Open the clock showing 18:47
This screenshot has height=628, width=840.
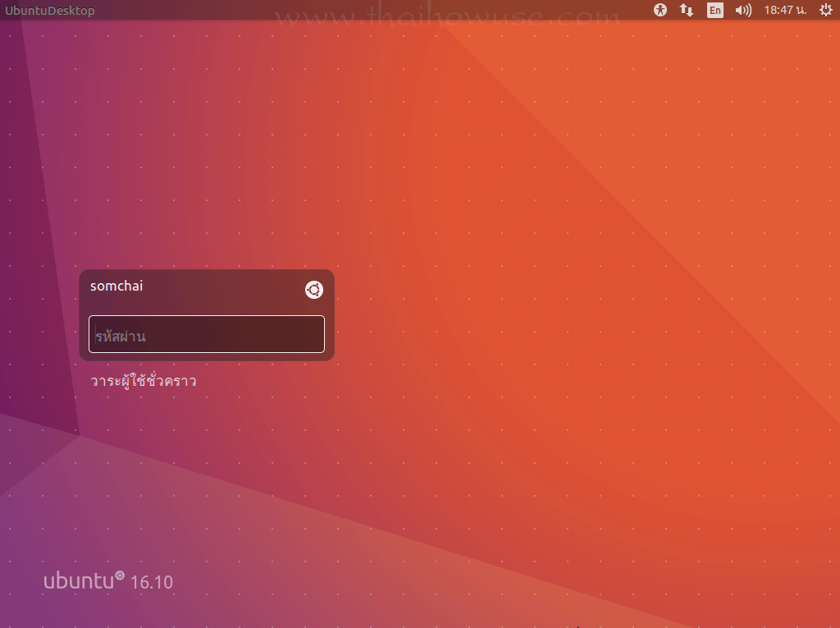(x=785, y=10)
